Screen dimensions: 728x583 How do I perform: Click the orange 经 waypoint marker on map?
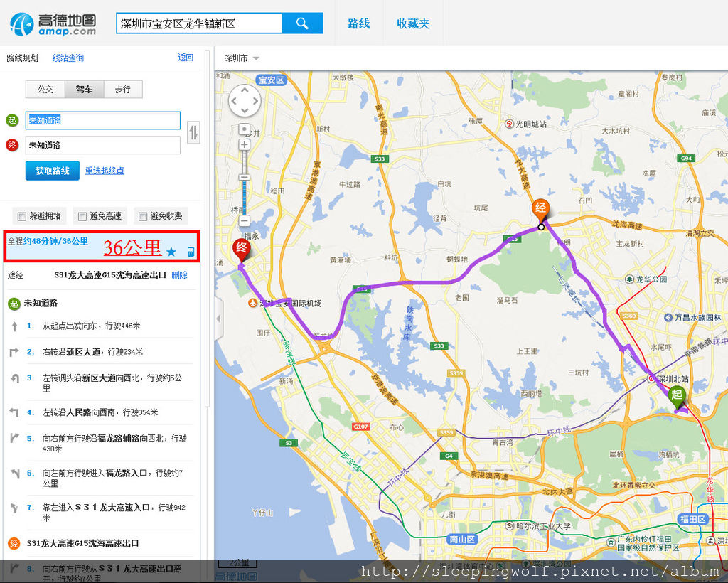pyautogui.click(x=540, y=209)
